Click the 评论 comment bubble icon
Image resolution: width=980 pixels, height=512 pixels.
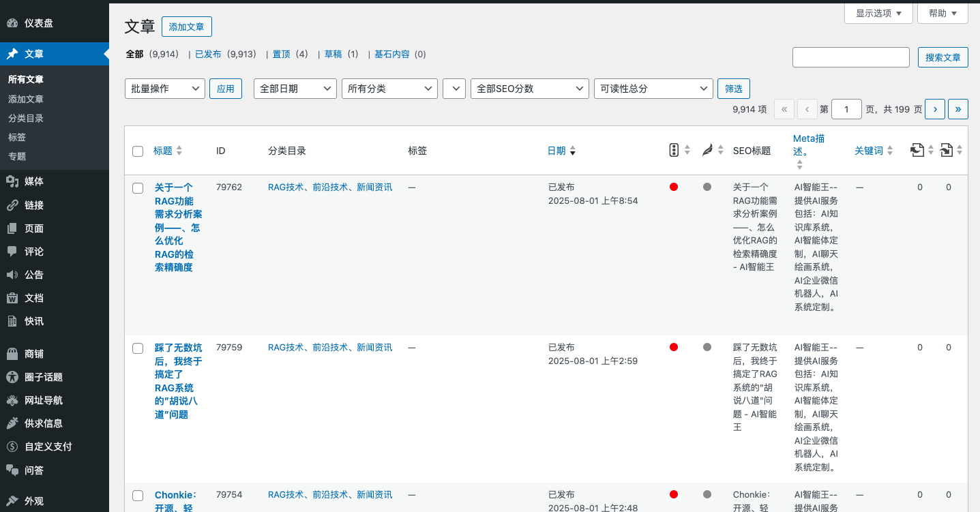coord(12,252)
